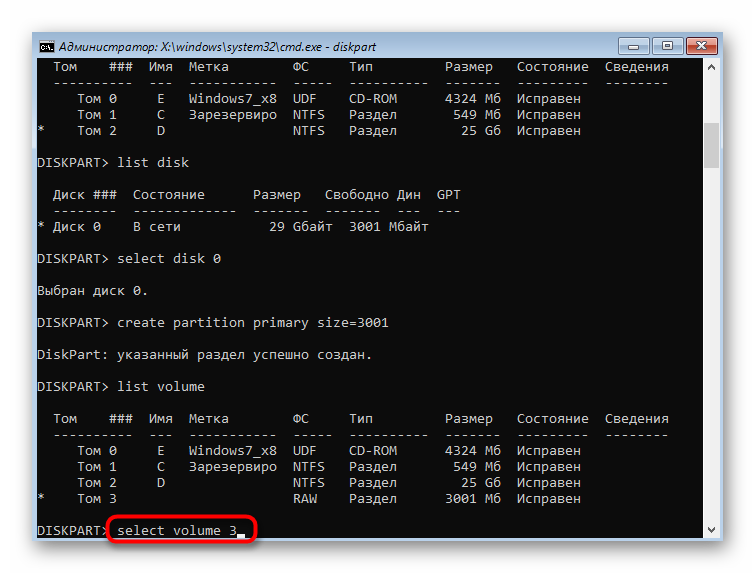Click '4324 Мб' size in top volume table
The width and height of the screenshot is (755, 573).
tap(473, 99)
